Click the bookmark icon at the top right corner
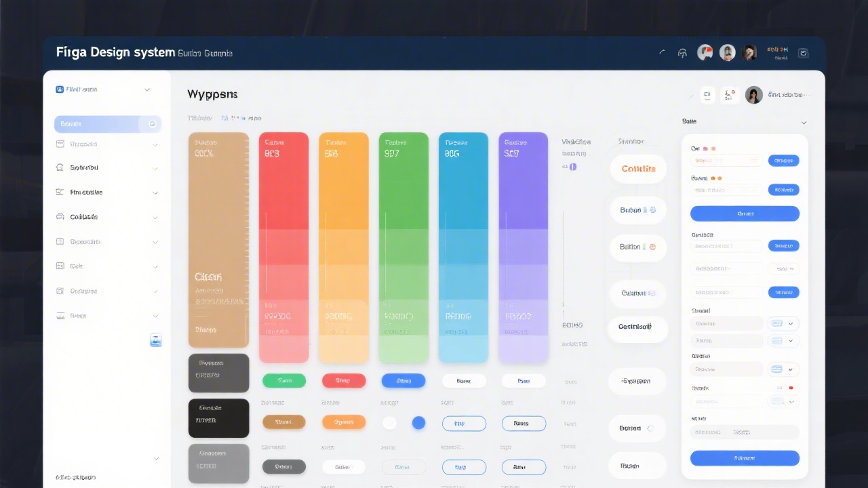Screen dimensions: 868x488 click(x=804, y=52)
